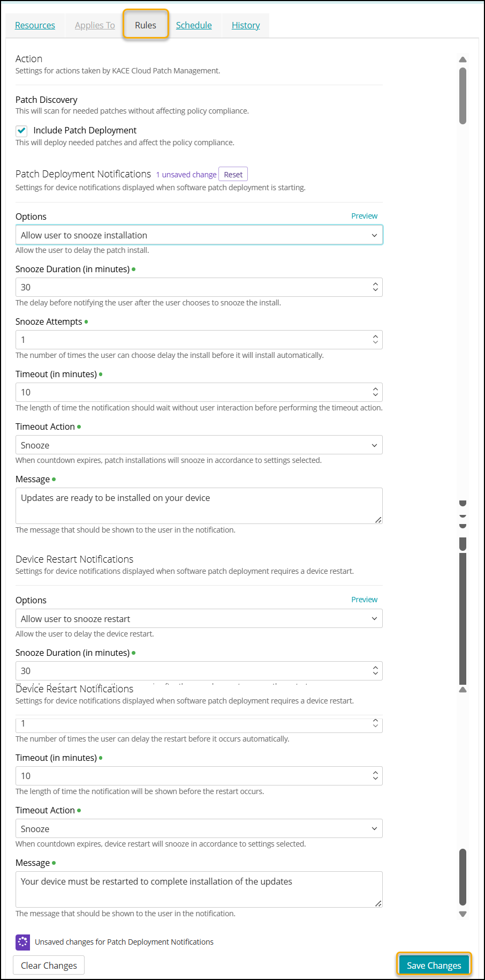Open the patch deployment Timeout Action dropdown
Viewport: 485px width, 980px height.
pyautogui.click(x=199, y=445)
